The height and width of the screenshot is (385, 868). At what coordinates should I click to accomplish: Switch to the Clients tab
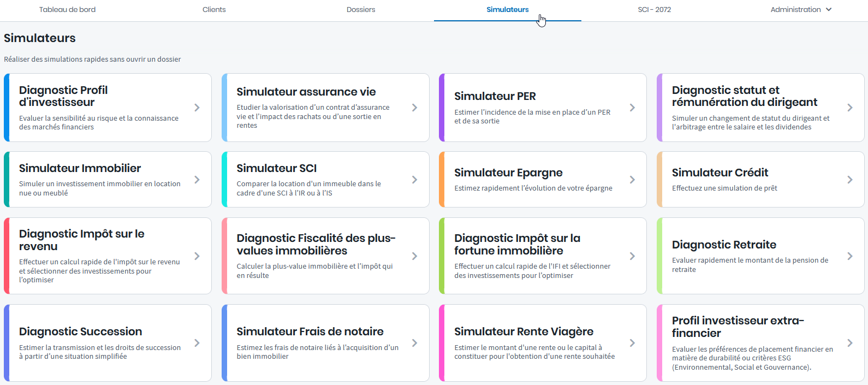pyautogui.click(x=214, y=10)
